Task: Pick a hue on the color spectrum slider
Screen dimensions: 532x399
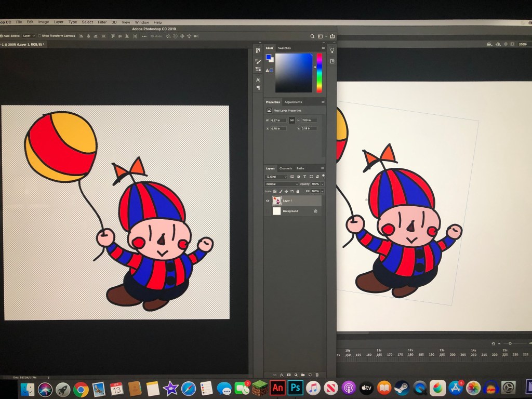Action: [x=319, y=73]
